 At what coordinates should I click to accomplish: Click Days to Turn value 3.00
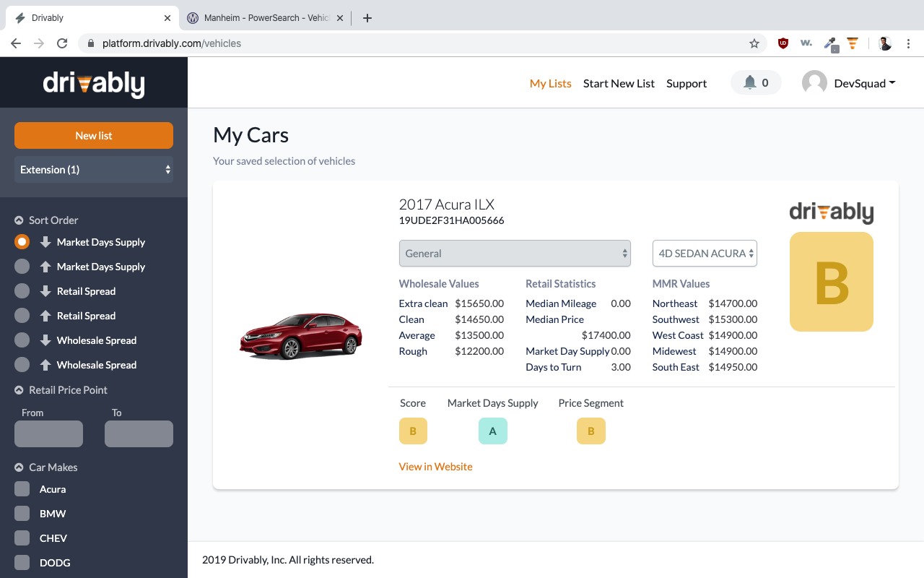click(621, 367)
